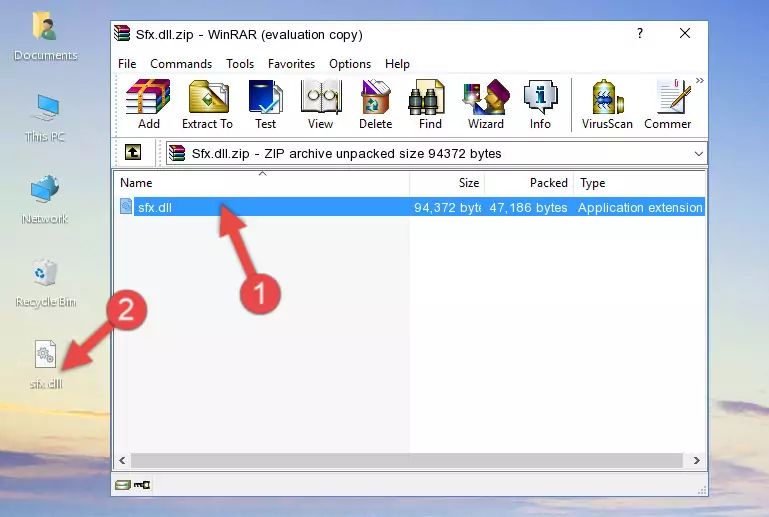Launch the Wizard tool
This screenshot has width=769, height=517.
(486, 104)
